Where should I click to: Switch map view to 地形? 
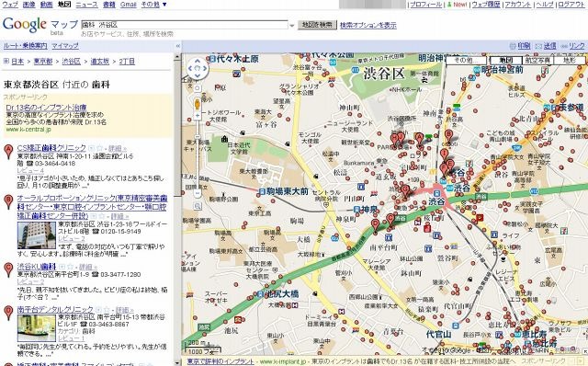tap(570, 60)
